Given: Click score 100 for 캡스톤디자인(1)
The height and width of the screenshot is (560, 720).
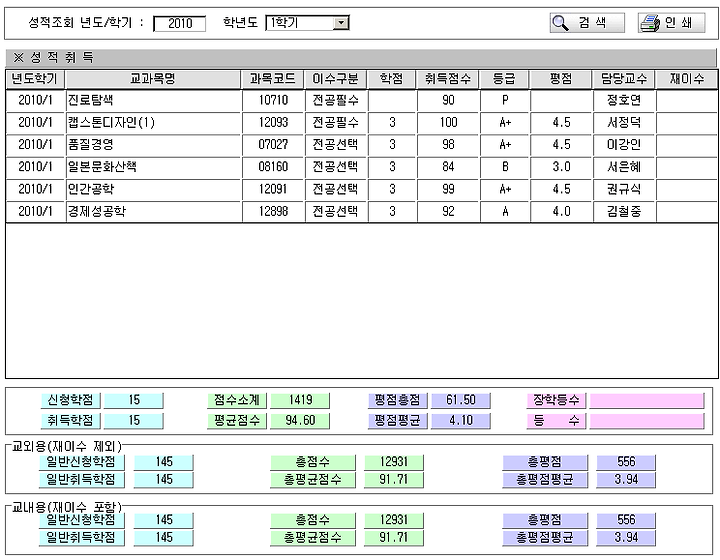Looking at the screenshot, I should [x=448, y=123].
